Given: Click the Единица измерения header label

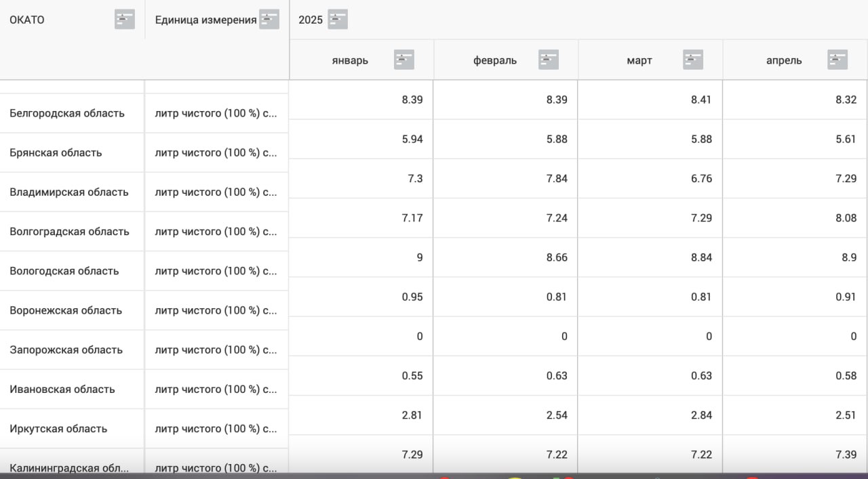Looking at the screenshot, I should [205, 20].
